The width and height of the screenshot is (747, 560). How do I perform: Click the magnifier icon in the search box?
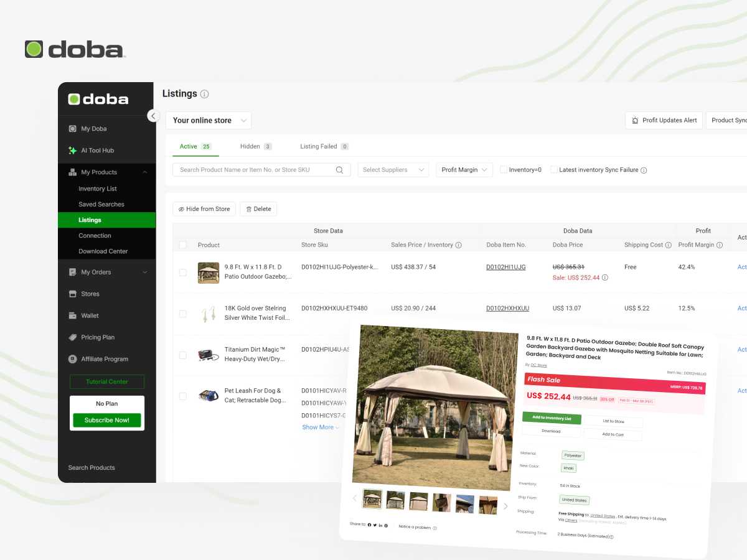340,170
